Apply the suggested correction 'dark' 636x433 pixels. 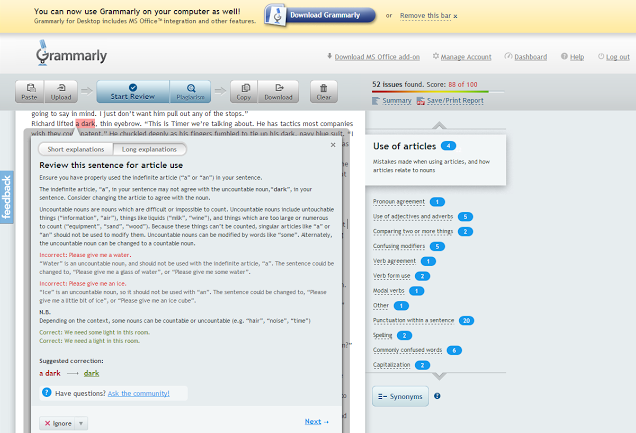point(92,373)
